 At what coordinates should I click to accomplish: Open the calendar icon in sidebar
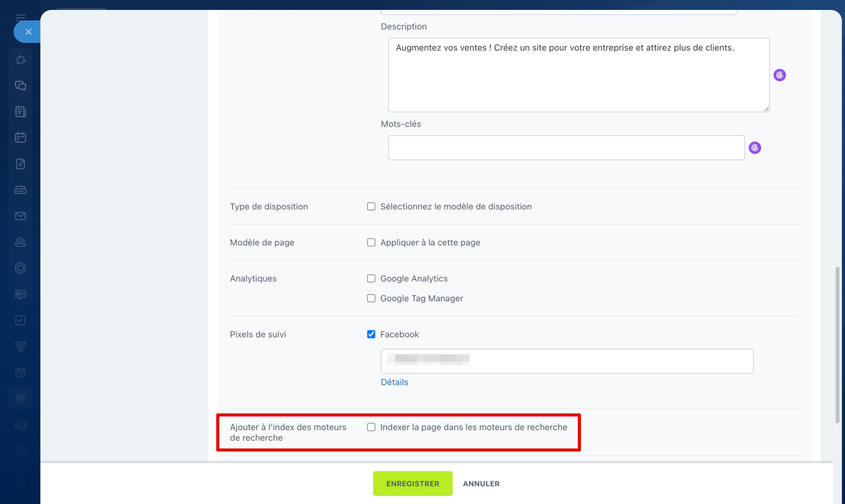tap(20, 138)
